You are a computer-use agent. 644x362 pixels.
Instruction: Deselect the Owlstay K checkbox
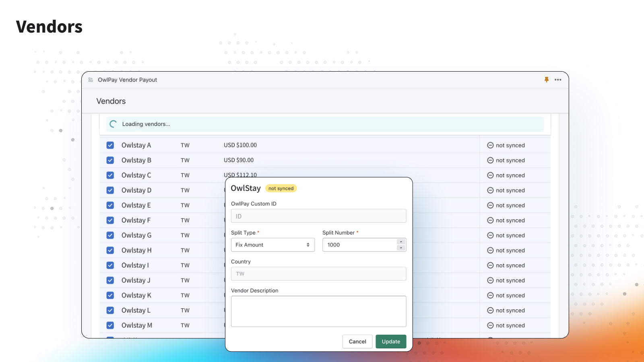pos(110,295)
